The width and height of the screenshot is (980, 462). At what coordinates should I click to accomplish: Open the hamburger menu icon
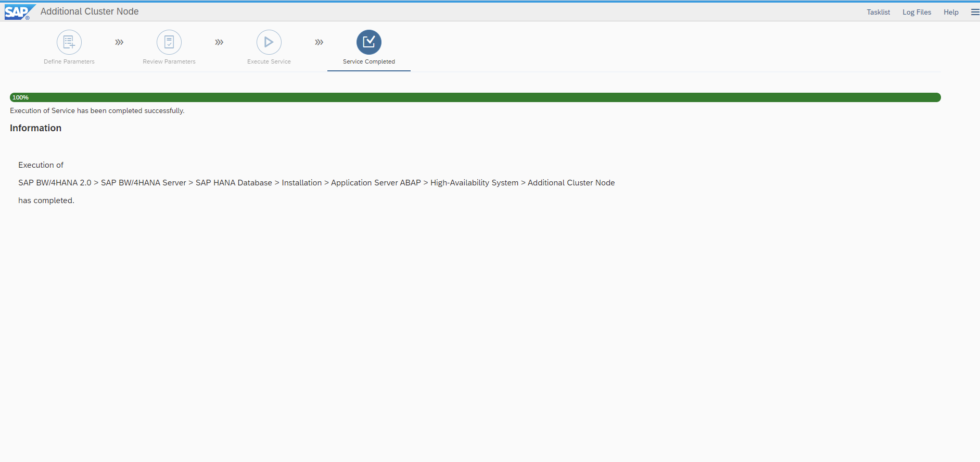975,12
